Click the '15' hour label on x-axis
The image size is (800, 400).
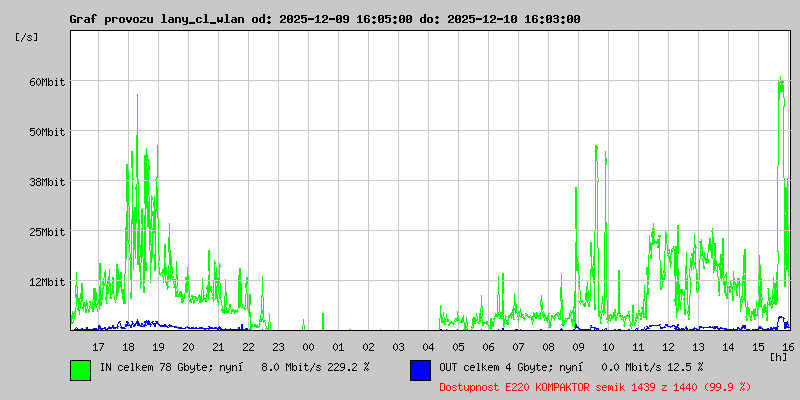(758, 347)
